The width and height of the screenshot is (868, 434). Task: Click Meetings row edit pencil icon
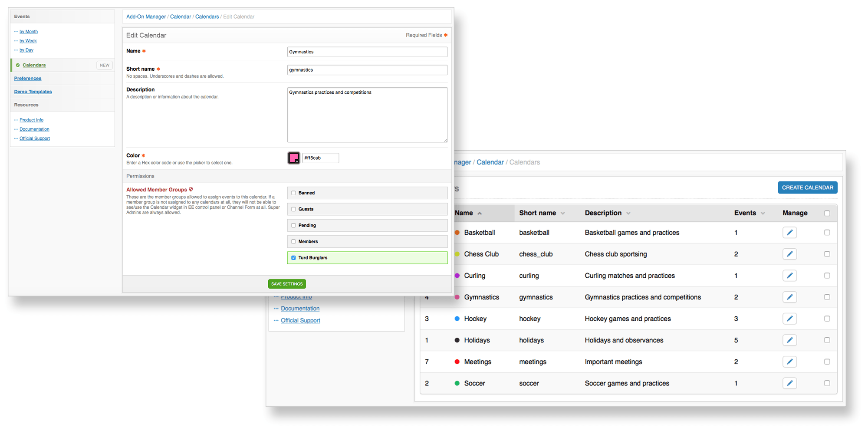pos(789,362)
